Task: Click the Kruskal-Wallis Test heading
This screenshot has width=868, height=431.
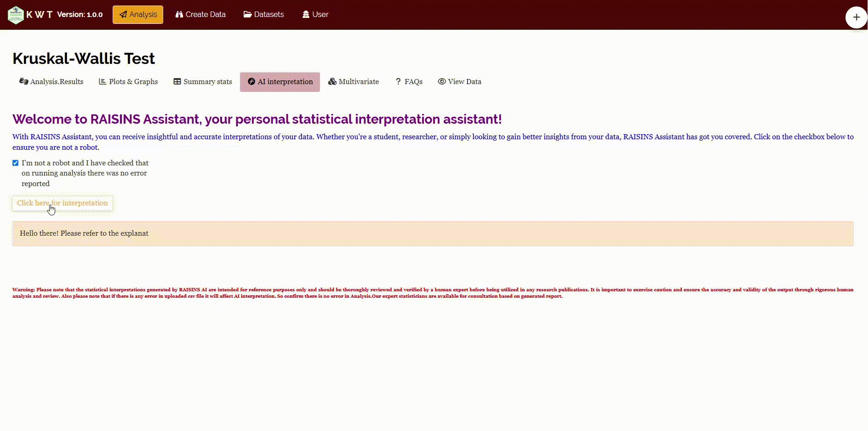Action: [84, 58]
